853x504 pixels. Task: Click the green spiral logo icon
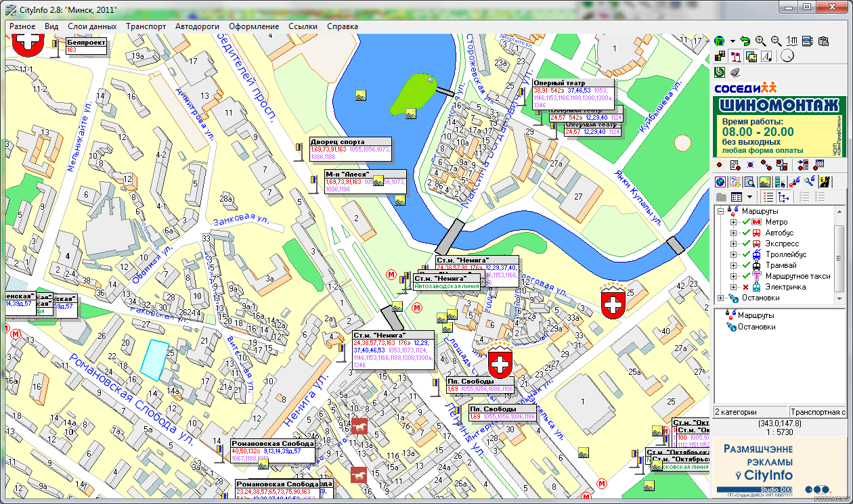click(x=720, y=72)
